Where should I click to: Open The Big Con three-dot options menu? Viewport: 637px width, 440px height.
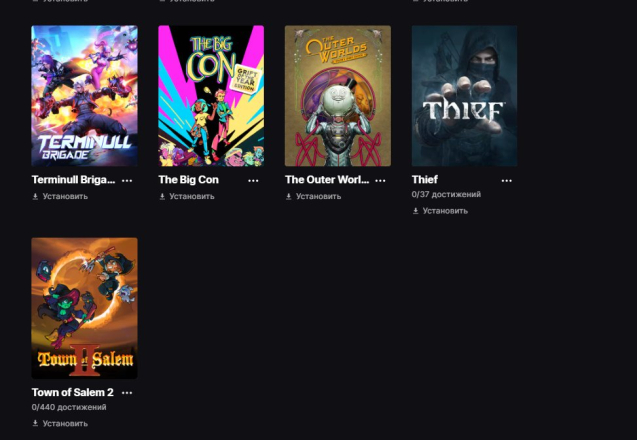(253, 180)
